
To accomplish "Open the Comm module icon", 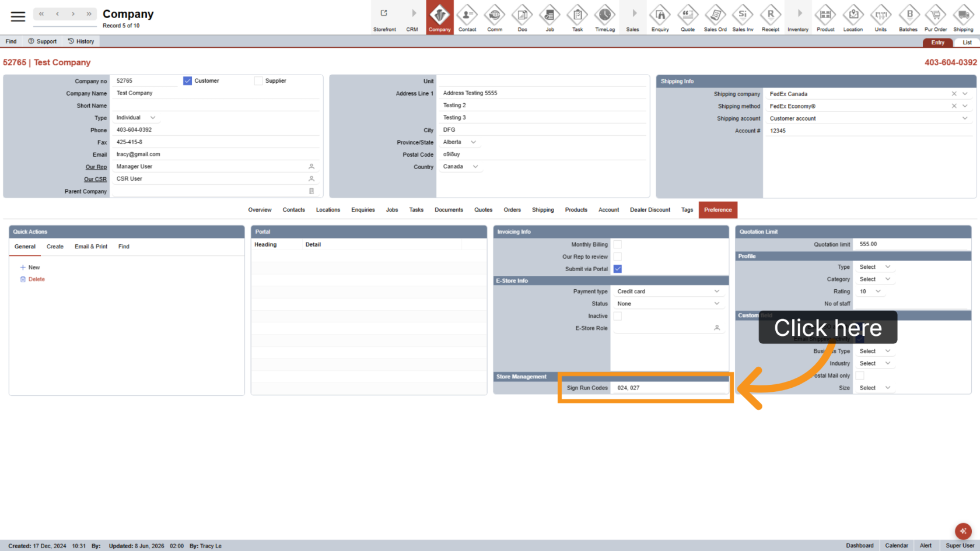I will (x=495, y=17).
